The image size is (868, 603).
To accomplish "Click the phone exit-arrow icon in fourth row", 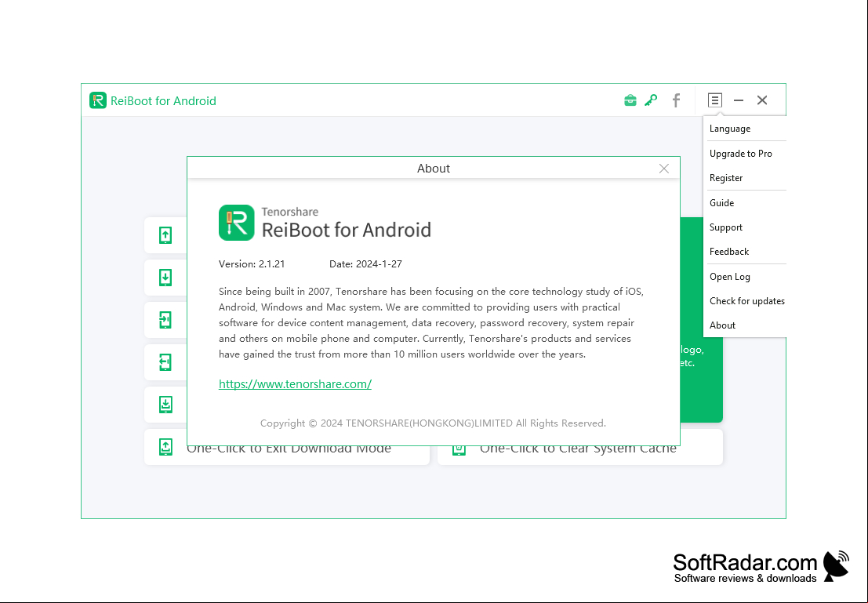I will 165,362.
